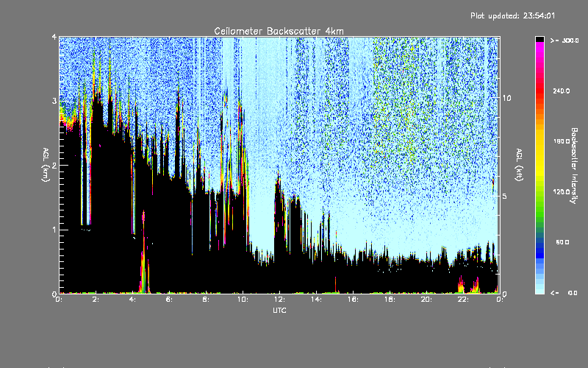Click the 5 kft tick label on right axis
The height and width of the screenshot is (368, 588).
[505, 197]
